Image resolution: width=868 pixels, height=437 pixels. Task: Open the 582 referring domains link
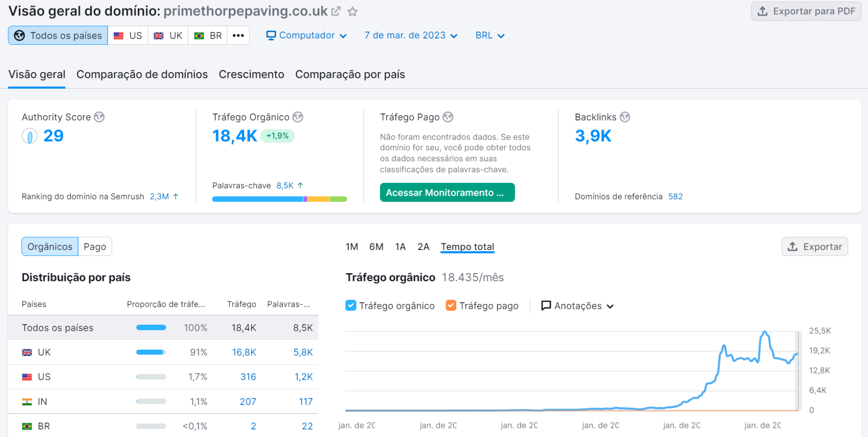tap(675, 197)
